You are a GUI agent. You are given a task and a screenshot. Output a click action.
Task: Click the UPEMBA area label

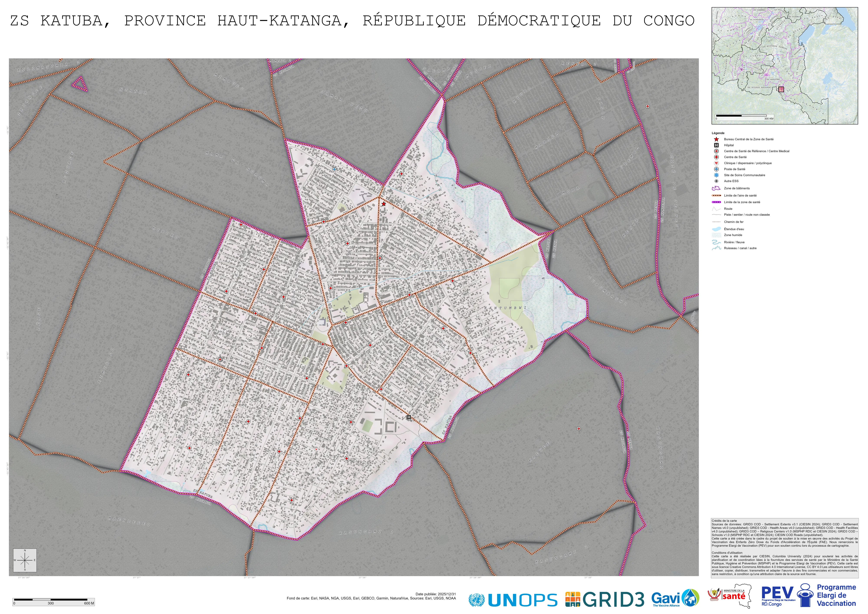point(629,157)
